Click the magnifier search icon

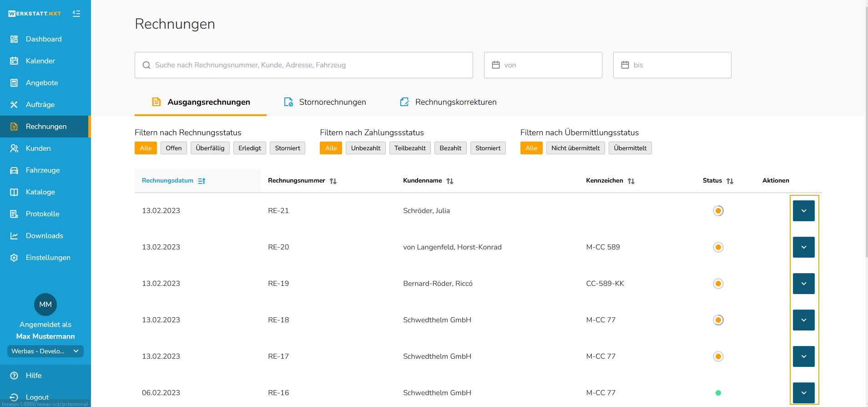tap(146, 65)
